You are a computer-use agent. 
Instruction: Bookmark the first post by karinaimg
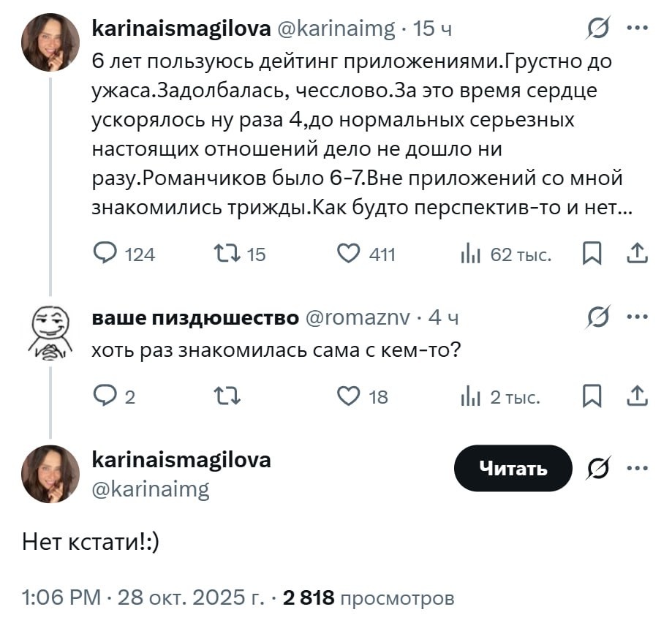pyautogui.click(x=591, y=253)
